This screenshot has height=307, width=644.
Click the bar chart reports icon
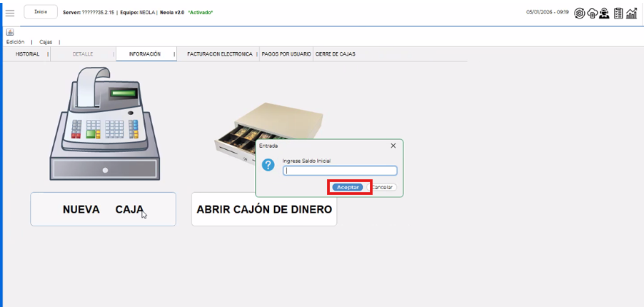tap(632, 13)
